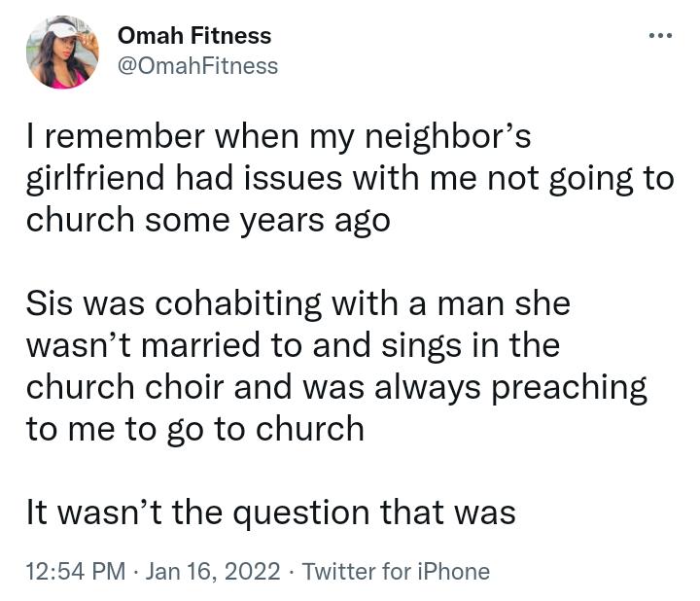Select the phrase 'some years ago'
This screenshot has height=601, width=700.
267,221
